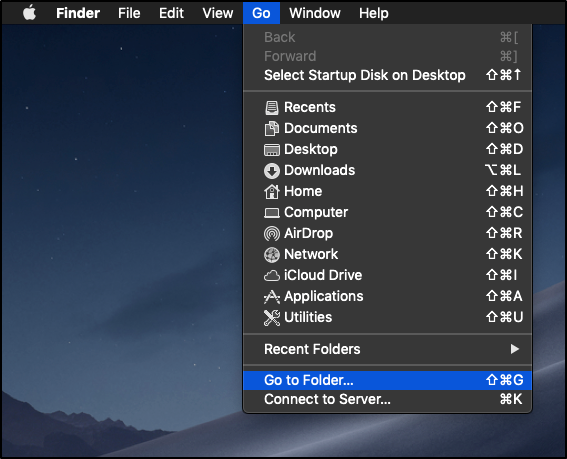
Task: Choose Select Startup Disk on Desktop
Action: pyautogui.click(x=387, y=75)
